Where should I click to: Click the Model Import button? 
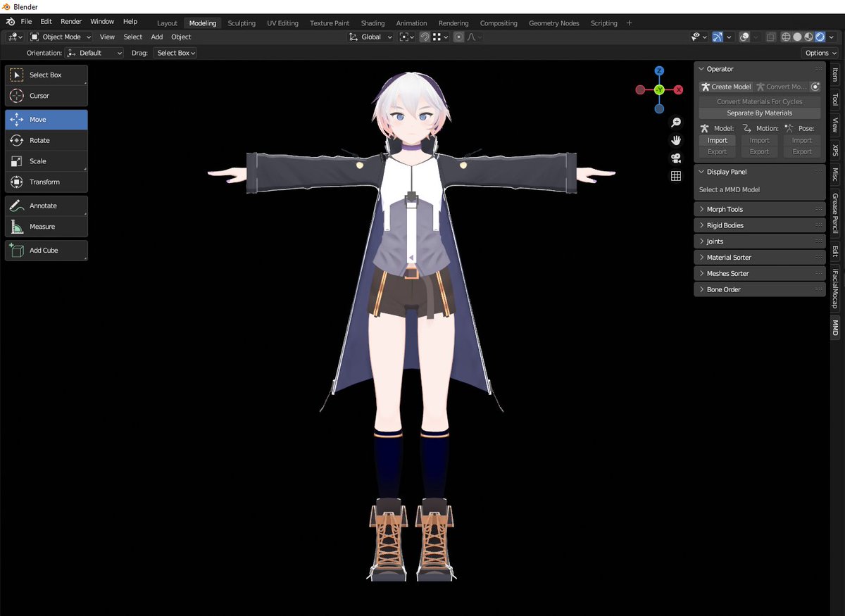717,141
